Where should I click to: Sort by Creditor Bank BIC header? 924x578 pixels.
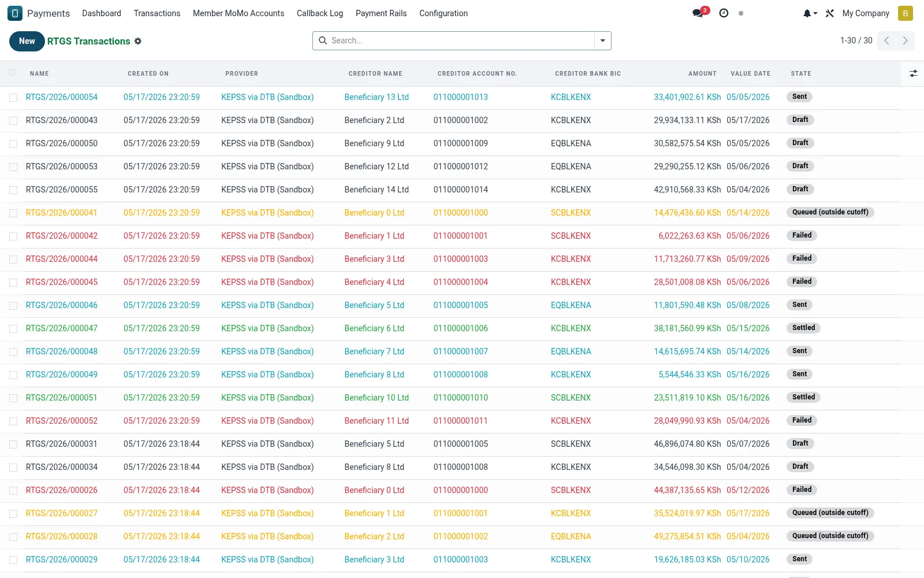588,73
